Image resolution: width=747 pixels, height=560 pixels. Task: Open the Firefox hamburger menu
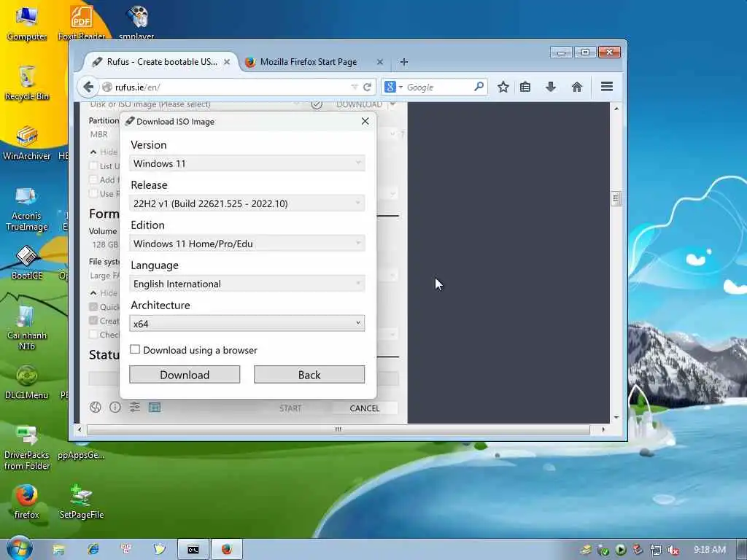click(x=606, y=87)
